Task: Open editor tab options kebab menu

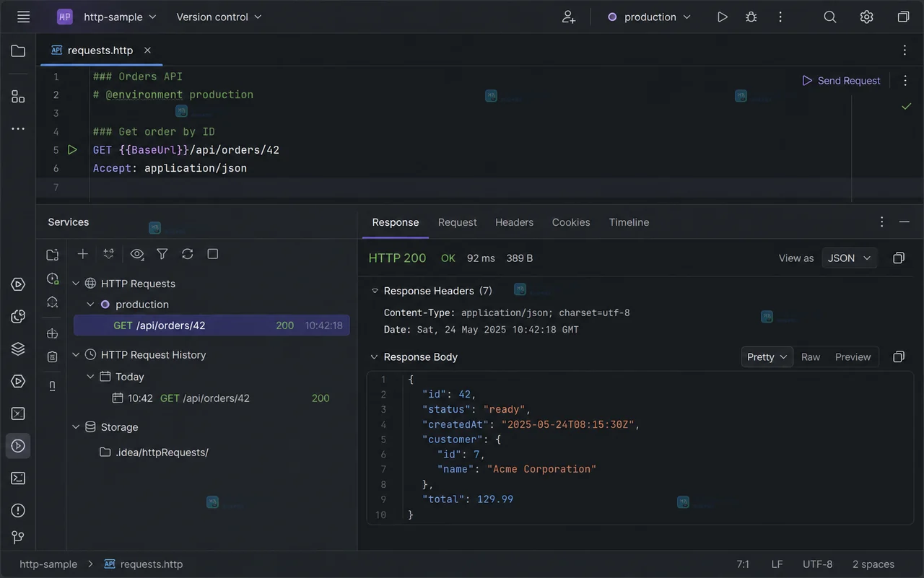Action: click(x=905, y=50)
